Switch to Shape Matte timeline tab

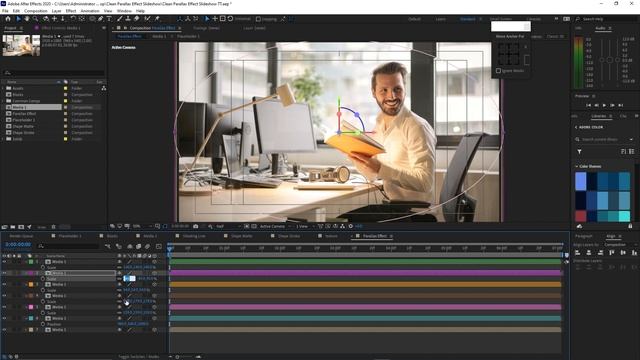pos(242,236)
